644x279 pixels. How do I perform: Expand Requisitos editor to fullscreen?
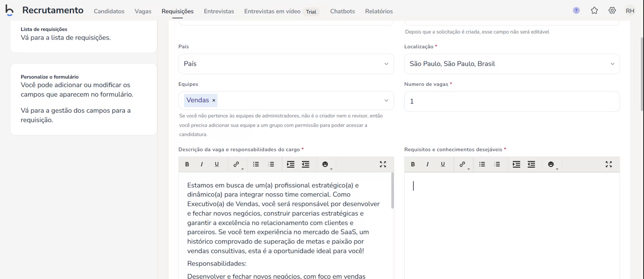[x=609, y=164]
